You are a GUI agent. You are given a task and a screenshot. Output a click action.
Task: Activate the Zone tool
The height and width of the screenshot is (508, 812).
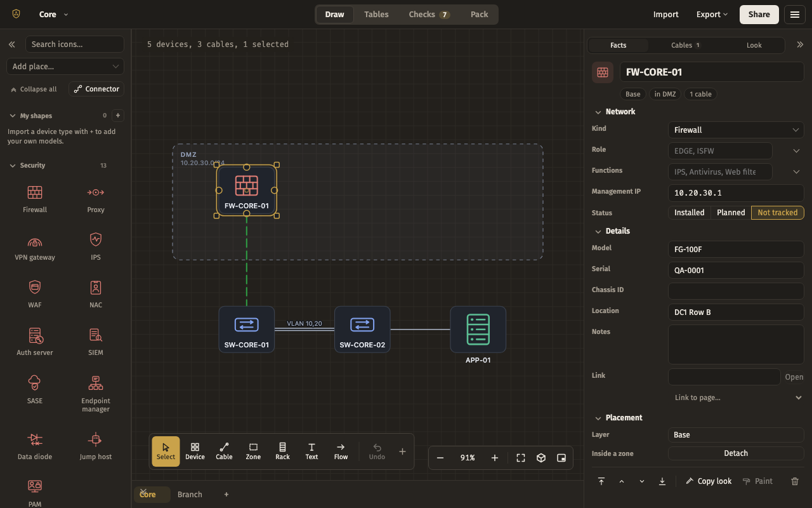click(253, 451)
